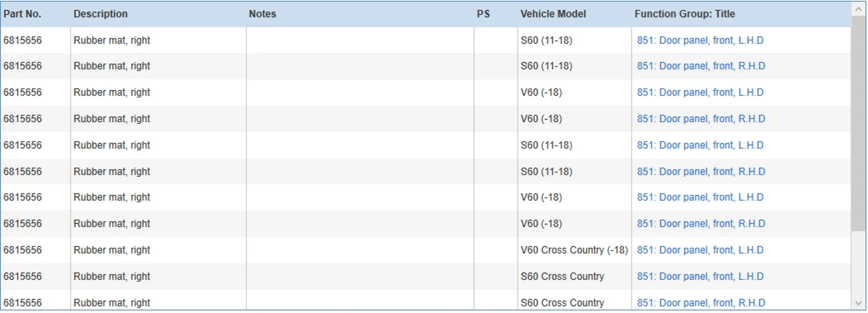Click the vertical scrollbar thumb
Image resolution: width=868 pixels, height=313 pixels.
coord(858,122)
